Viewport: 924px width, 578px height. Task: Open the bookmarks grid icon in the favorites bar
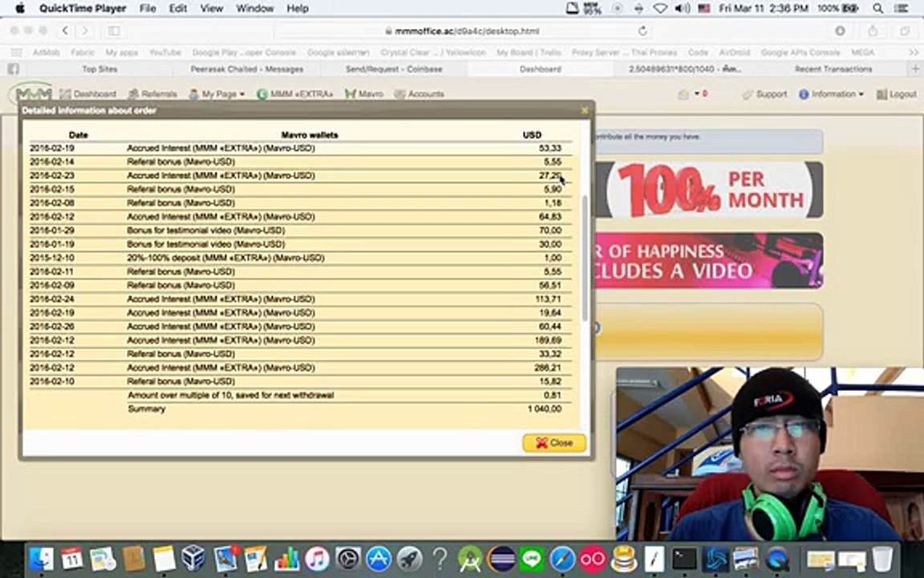coord(17,52)
